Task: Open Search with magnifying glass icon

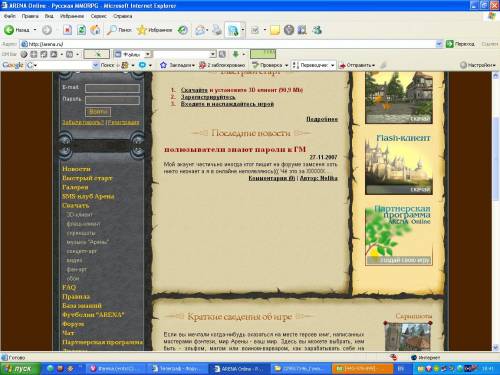Action: 111,30
